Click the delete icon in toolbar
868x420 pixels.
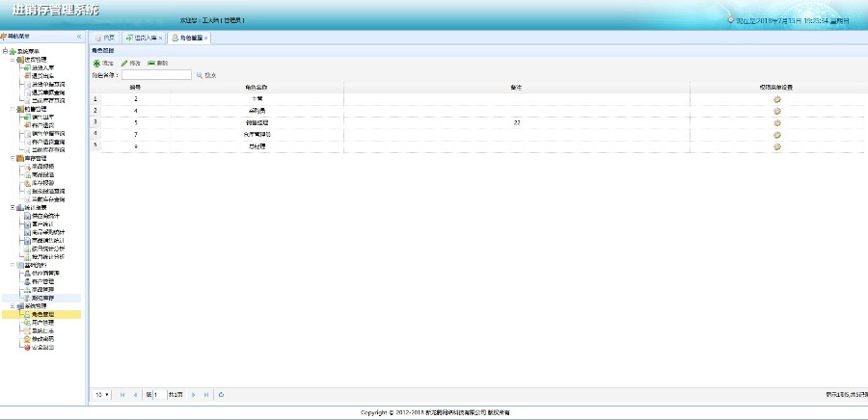pyautogui.click(x=151, y=64)
